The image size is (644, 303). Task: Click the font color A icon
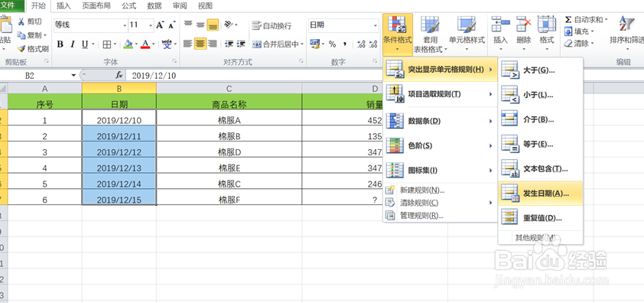pyautogui.click(x=145, y=44)
